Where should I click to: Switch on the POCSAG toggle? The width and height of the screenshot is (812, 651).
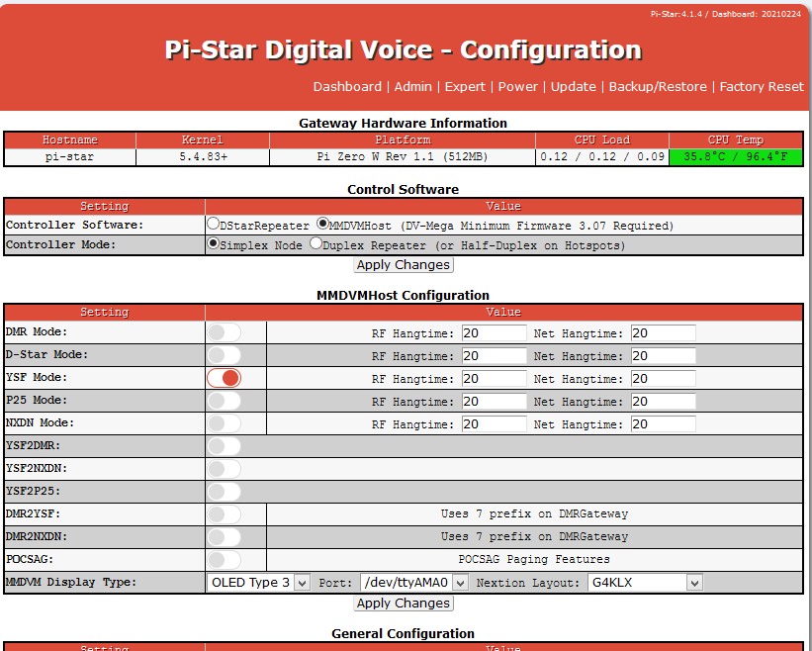click(x=224, y=560)
